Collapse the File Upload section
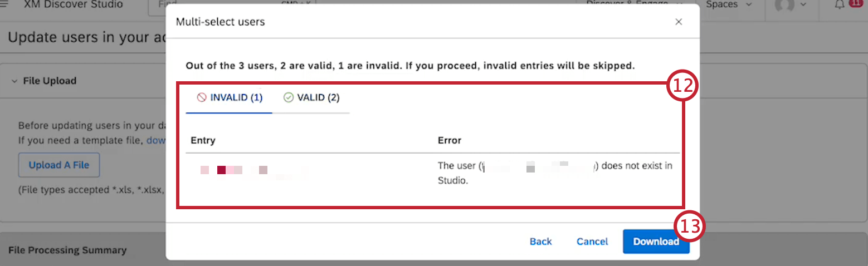Viewport: 868px width, 266px height. pyautogui.click(x=43, y=81)
